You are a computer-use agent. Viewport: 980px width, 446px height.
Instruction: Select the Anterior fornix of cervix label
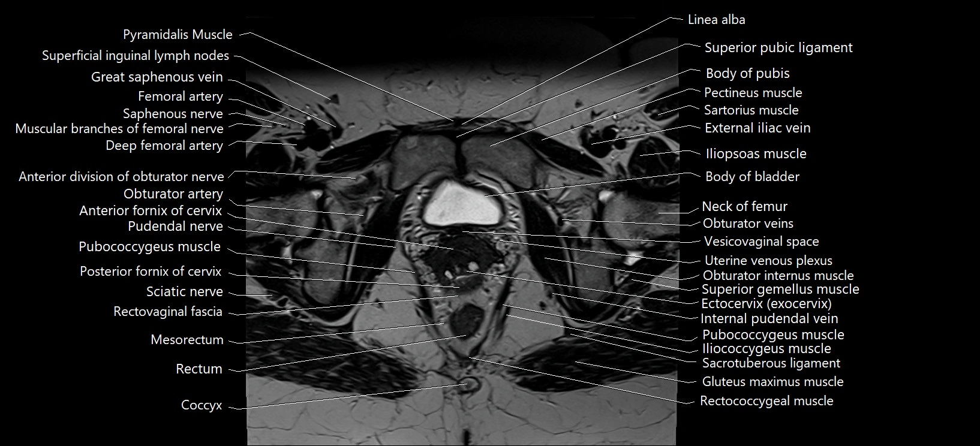(x=151, y=211)
